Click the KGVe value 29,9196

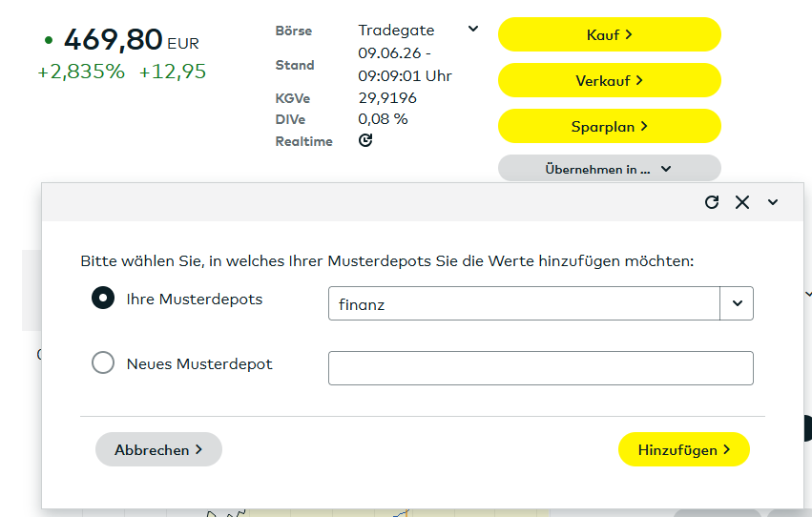pyautogui.click(x=387, y=98)
